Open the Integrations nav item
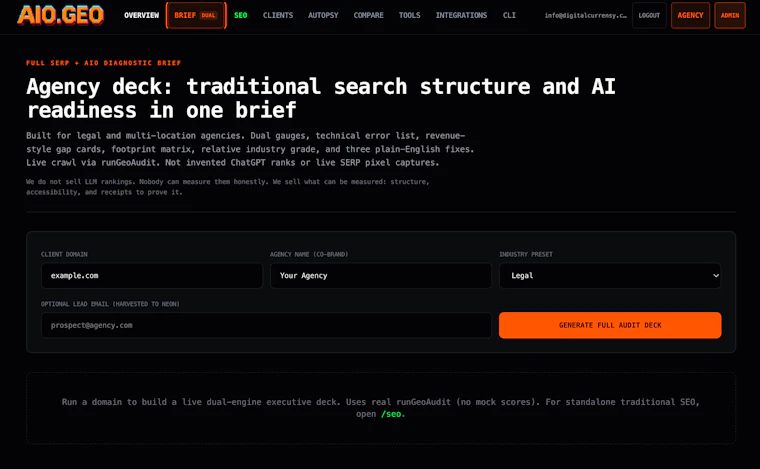 click(x=461, y=16)
